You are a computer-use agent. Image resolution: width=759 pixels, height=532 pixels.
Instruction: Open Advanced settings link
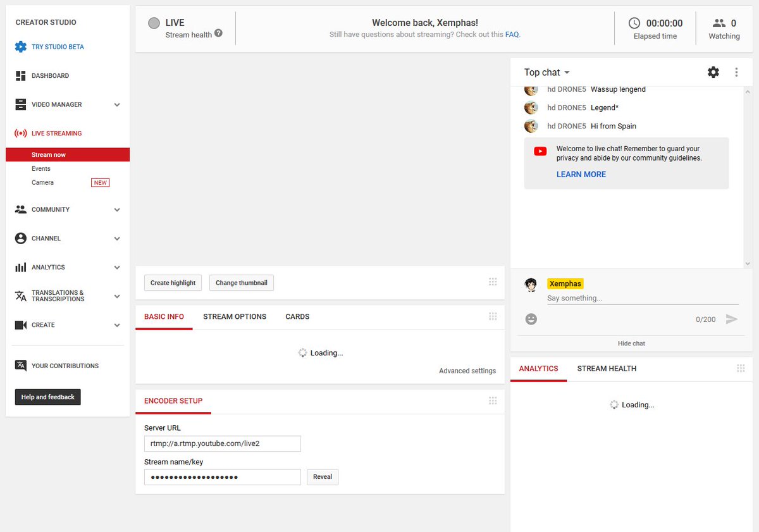coord(467,371)
